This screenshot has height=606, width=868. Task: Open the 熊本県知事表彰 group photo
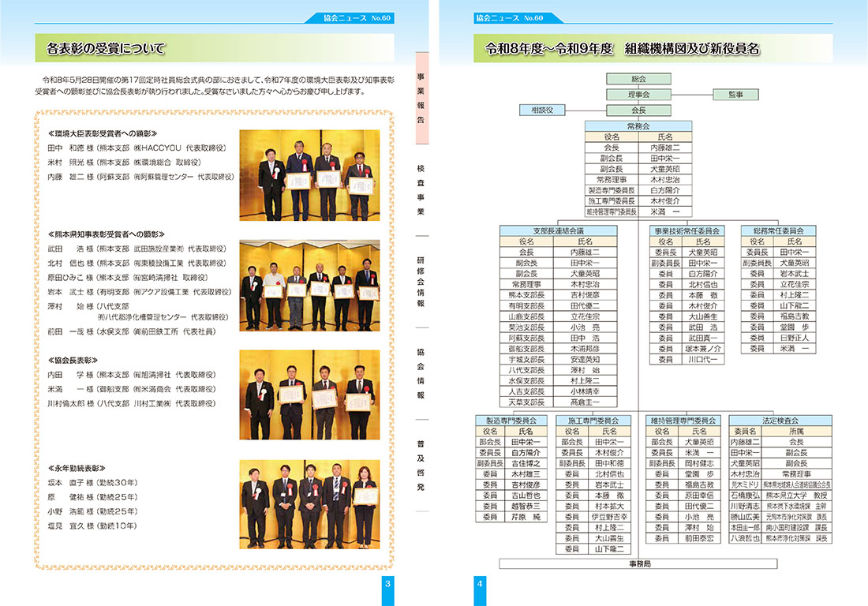pyautogui.click(x=309, y=285)
